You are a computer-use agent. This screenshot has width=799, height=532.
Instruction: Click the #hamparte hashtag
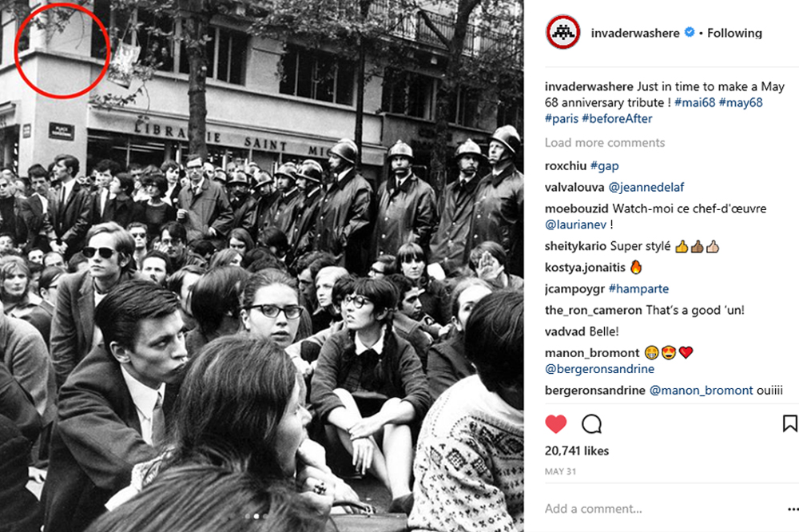[638, 289]
